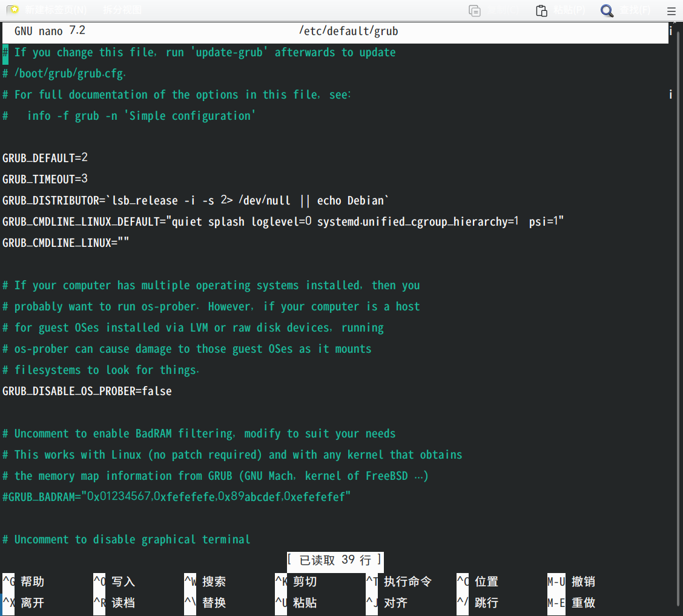Click the M-E 重做 redo shortcut
This screenshot has height=616, width=683.
pos(572,603)
